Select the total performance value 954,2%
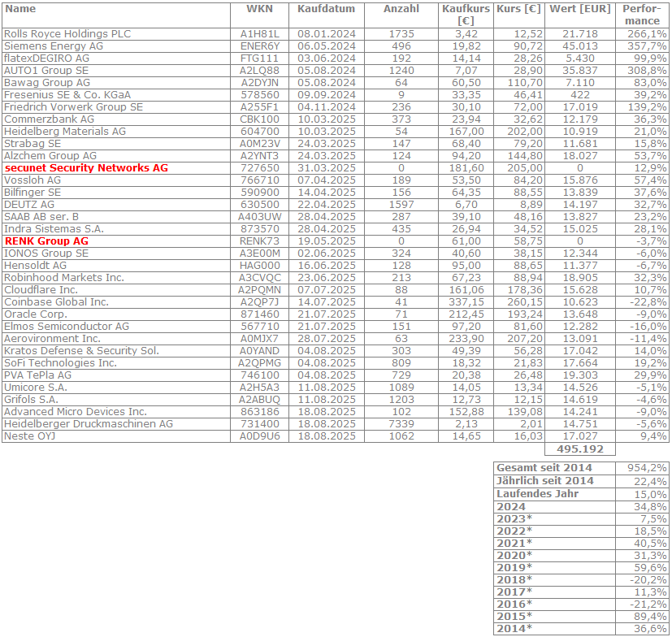 click(x=647, y=468)
